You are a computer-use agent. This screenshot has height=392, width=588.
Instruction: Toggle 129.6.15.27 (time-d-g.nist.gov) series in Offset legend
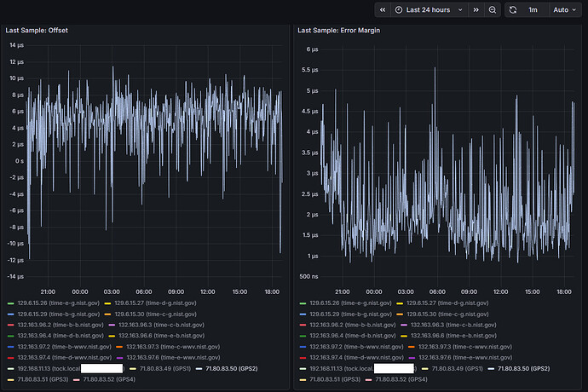pos(150,303)
